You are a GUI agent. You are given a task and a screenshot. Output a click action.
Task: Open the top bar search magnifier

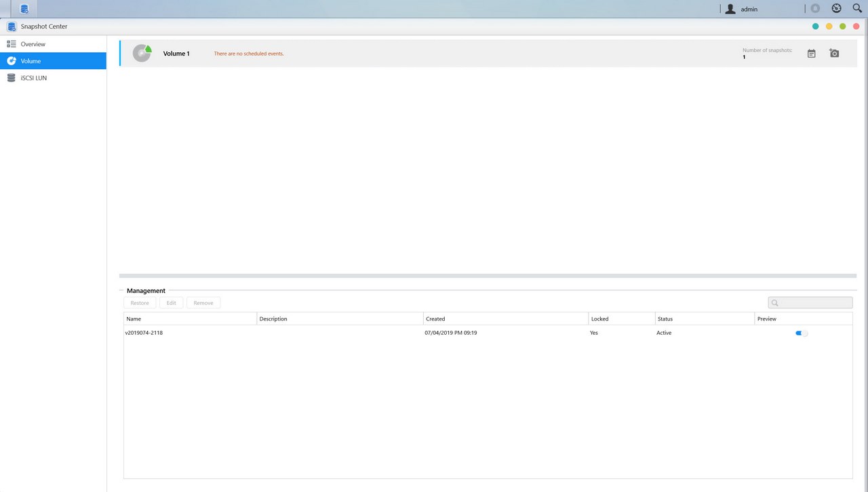point(857,9)
